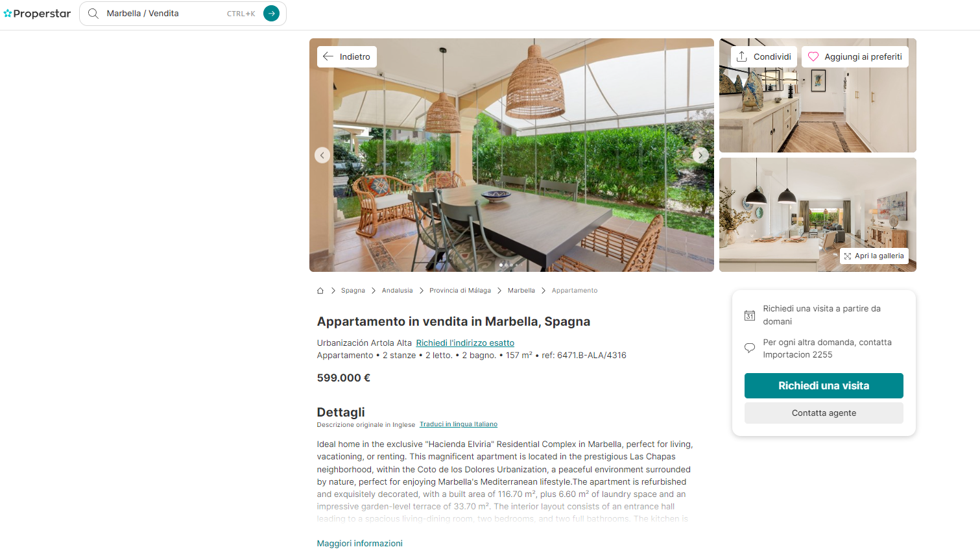Open the Andalusia breadcrumb link
This screenshot has width=980, height=558.
397,291
